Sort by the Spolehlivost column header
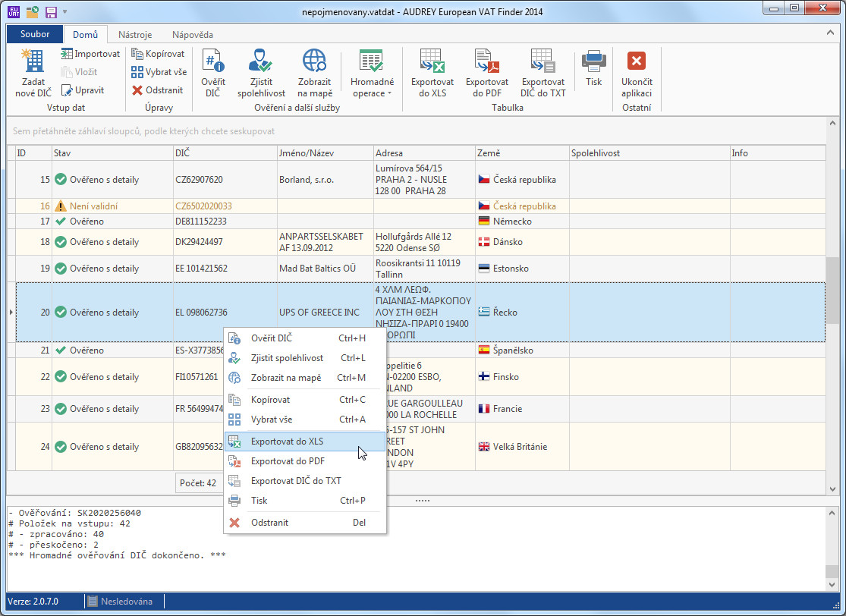Image resolution: width=846 pixels, height=616 pixels. pos(649,153)
